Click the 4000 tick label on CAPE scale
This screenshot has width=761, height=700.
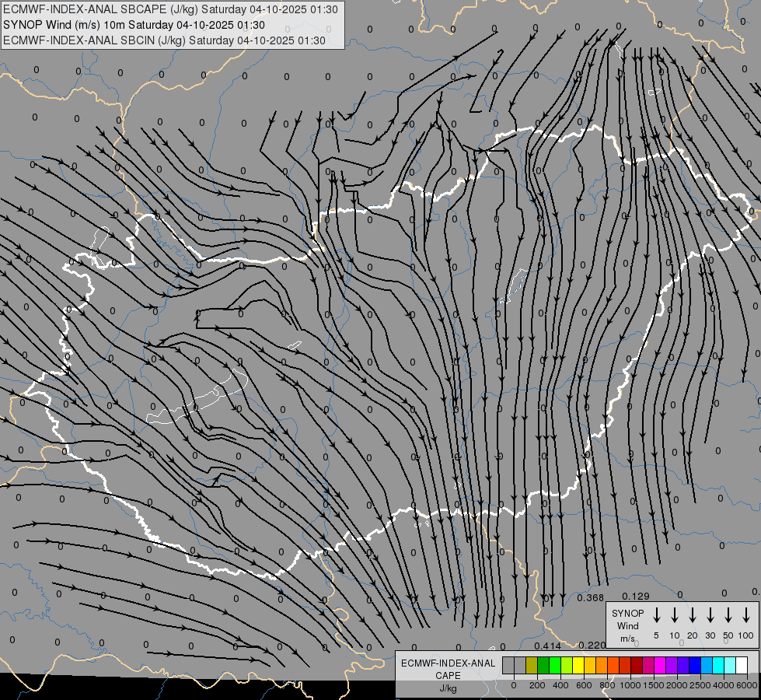click(x=723, y=685)
